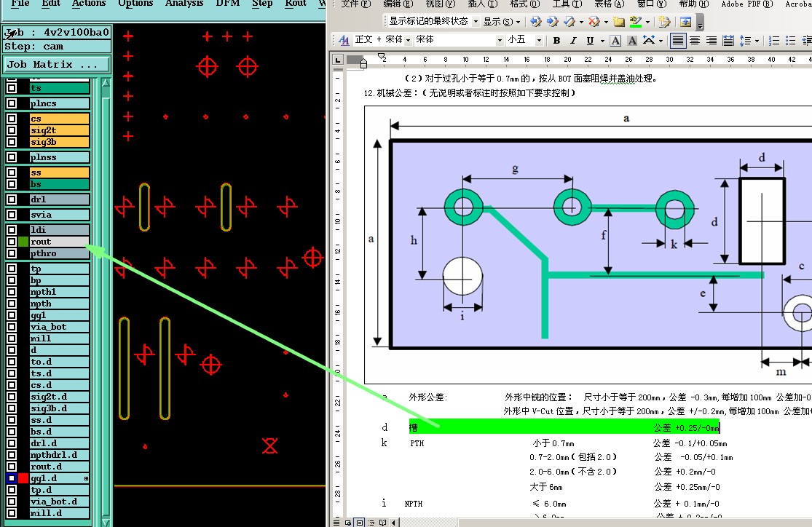Click the character scaling icon

click(x=649, y=40)
